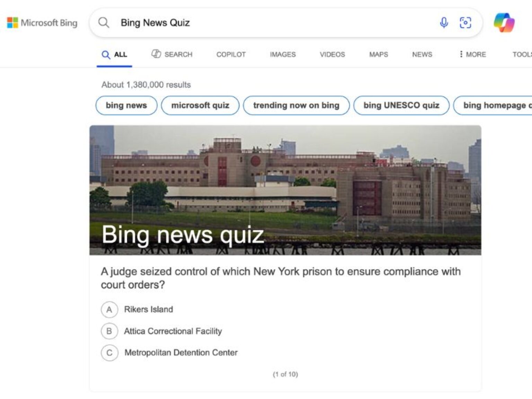Click the magnifying glass search icon

104,23
